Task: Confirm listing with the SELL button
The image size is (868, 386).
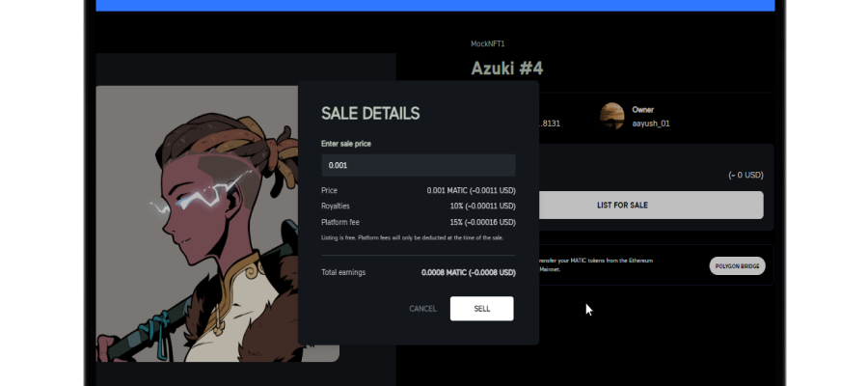Action: (x=481, y=309)
